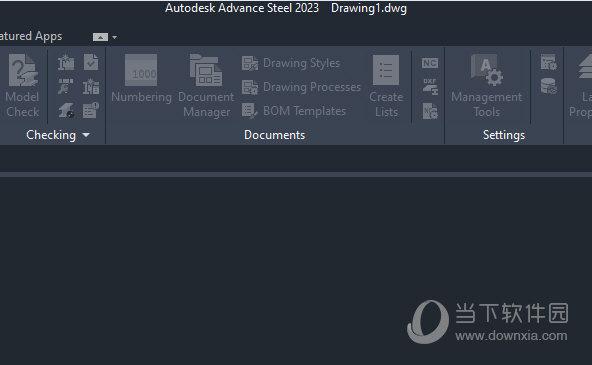The width and height of the screenshot is (592, 365).
Task: Run the Model Check command
Action: click(23, 86)
